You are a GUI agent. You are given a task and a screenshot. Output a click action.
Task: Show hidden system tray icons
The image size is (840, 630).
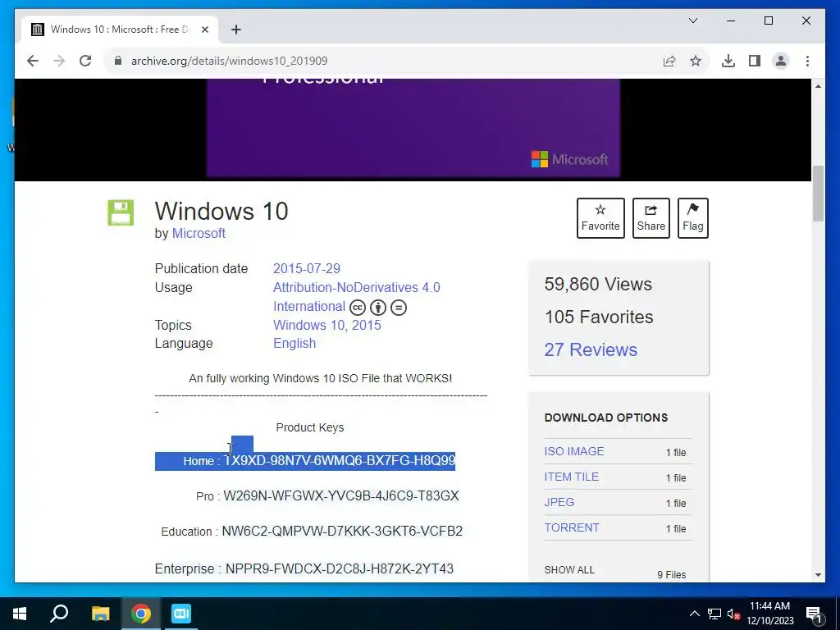tap(694, 614)
